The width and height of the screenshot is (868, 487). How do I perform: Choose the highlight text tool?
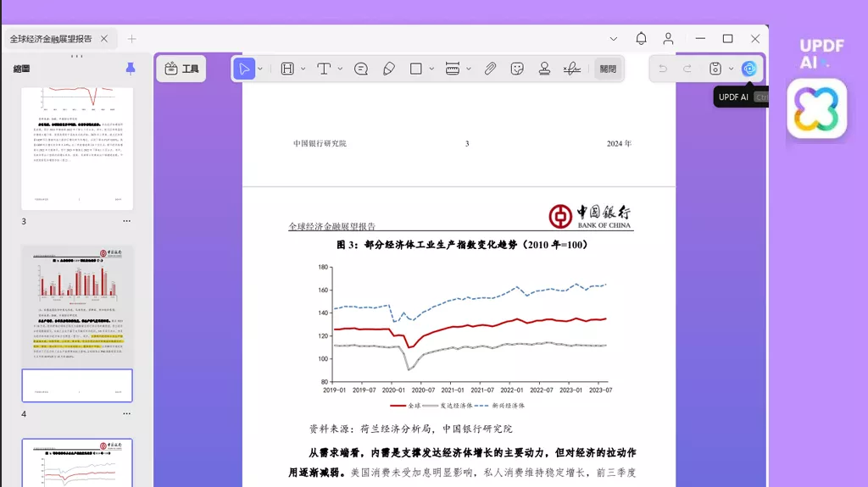(287, 69)
